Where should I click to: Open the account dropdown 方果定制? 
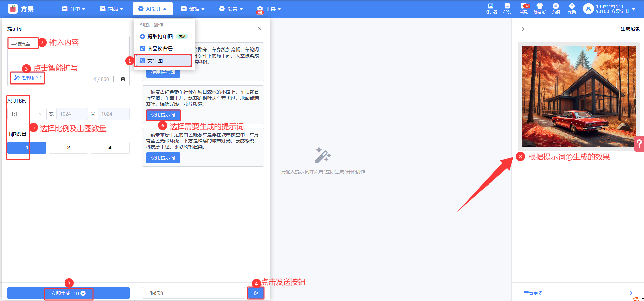[615, 9]
